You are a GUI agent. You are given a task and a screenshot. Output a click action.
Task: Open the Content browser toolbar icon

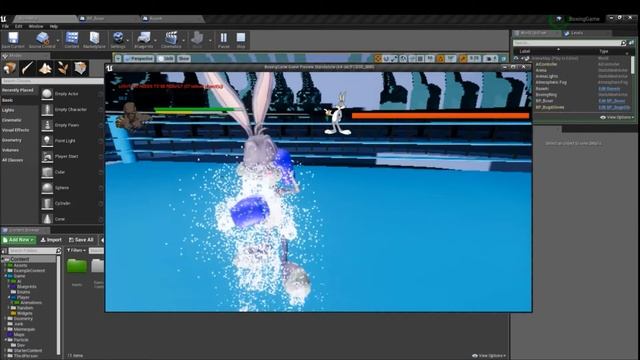tap(72, 38)
